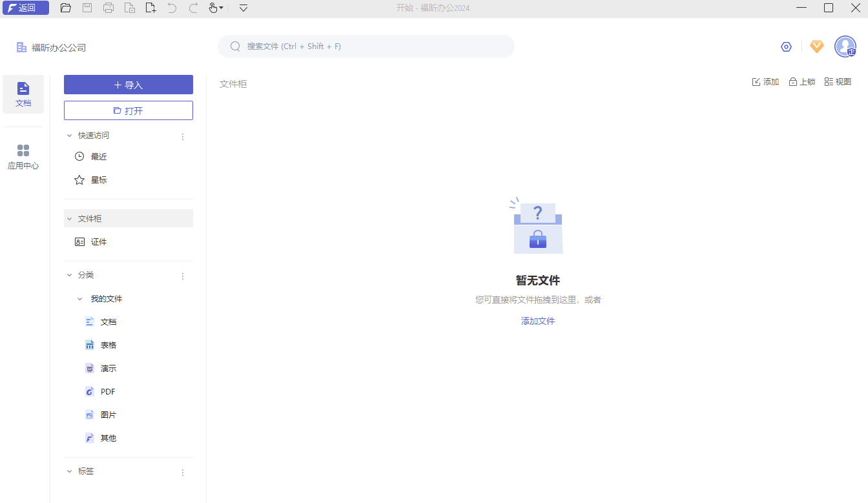Open the 视图 view options control

[838, 81]
